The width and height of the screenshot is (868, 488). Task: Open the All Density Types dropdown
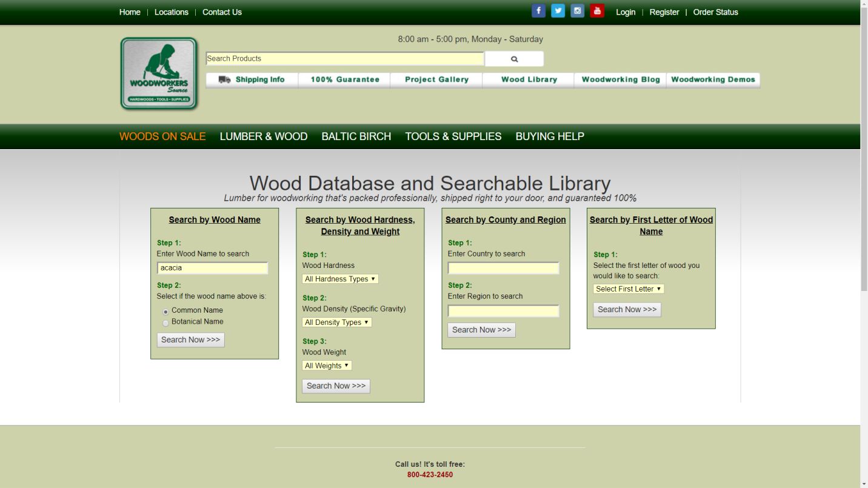click(x=336, y=322)
